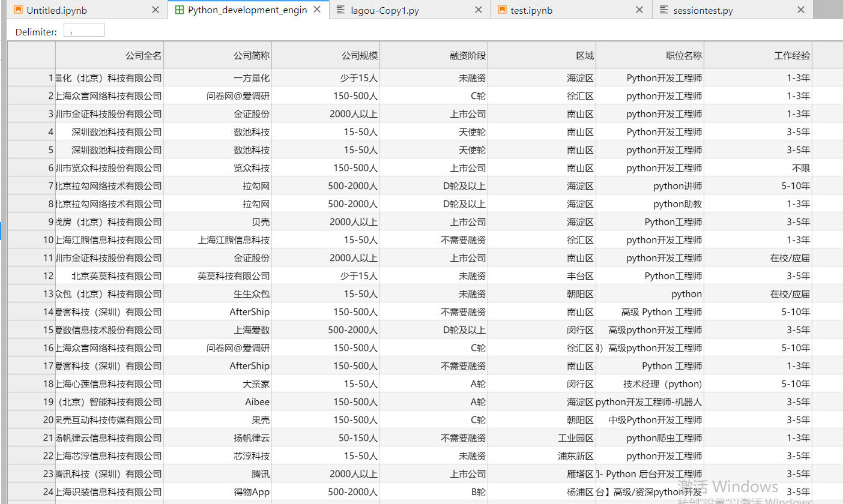Click the 公司全名 column header

click(x=109, y=55)
